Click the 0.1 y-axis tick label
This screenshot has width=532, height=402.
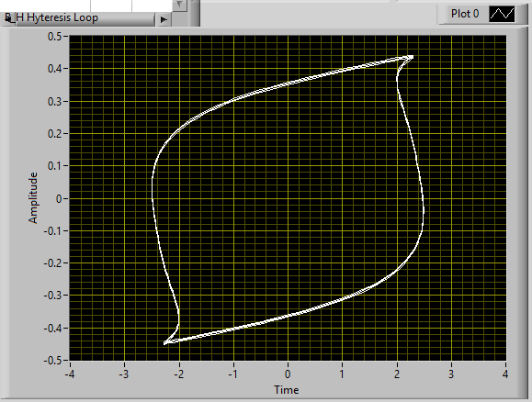click(54, 166)
